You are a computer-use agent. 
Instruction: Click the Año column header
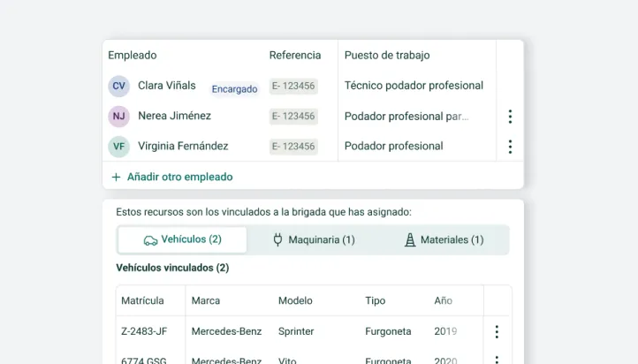(x=443, y=300)
